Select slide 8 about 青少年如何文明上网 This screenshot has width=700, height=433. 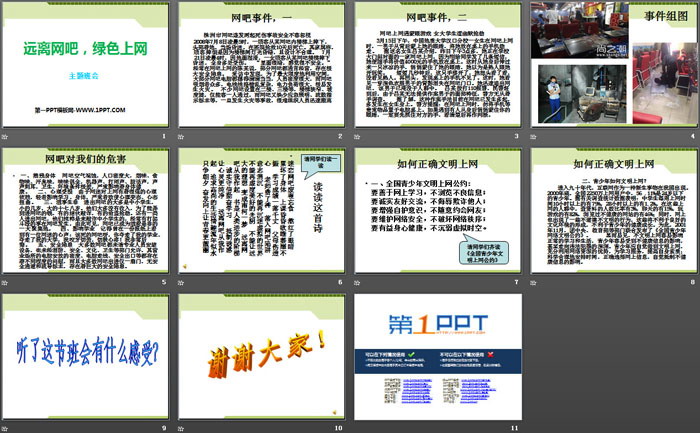tap(614, 211)
